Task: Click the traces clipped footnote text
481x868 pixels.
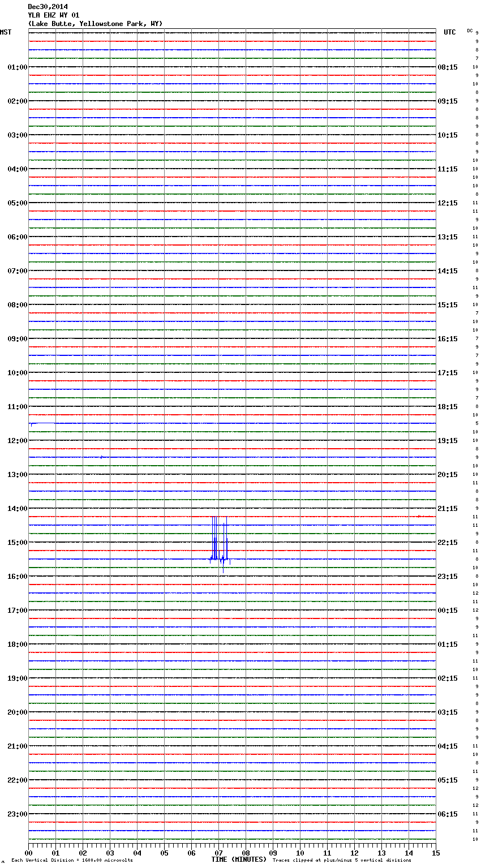Action: click(342, 861)
